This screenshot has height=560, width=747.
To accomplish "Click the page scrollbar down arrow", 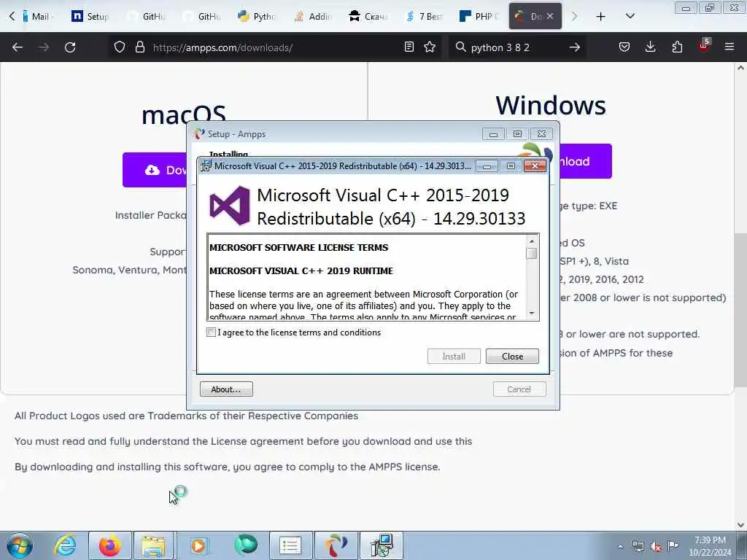I will pos(741,525).
